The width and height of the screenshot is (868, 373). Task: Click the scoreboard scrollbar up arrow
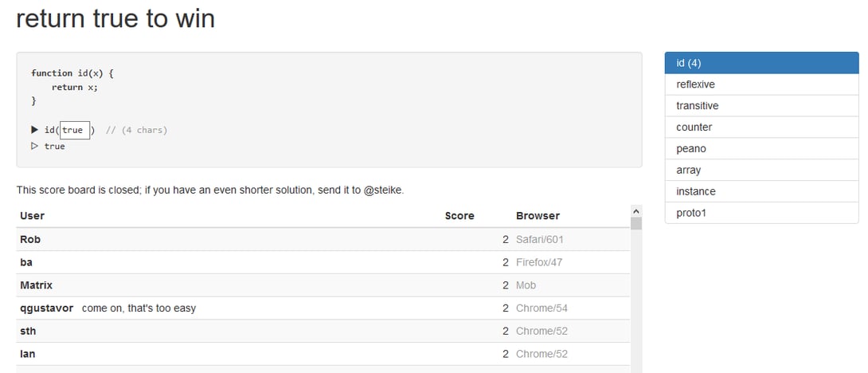pos(635,210)
